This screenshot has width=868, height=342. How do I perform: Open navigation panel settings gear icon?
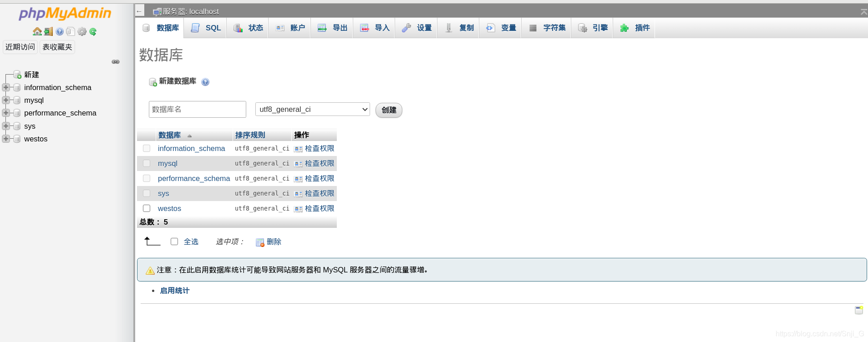82,31
